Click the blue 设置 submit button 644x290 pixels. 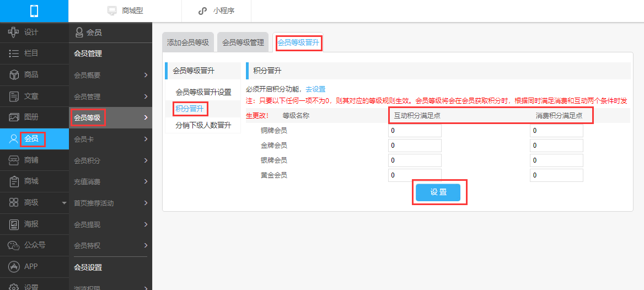(438, 192)
